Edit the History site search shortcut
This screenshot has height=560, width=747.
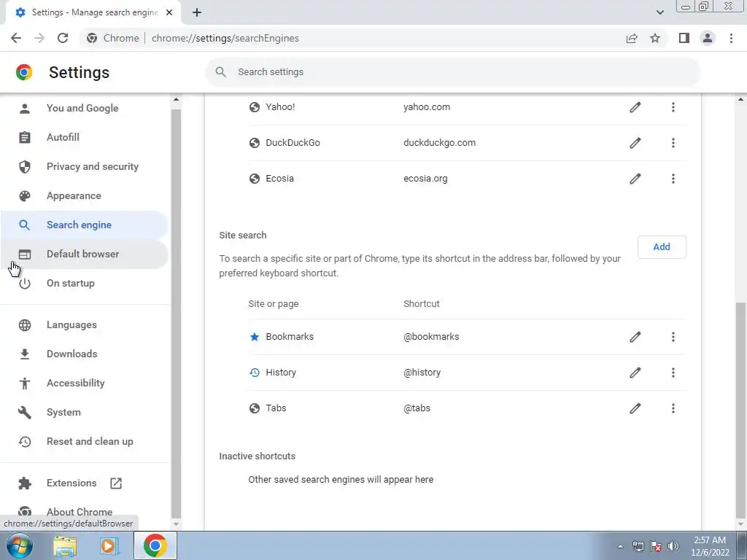[635, 373]
